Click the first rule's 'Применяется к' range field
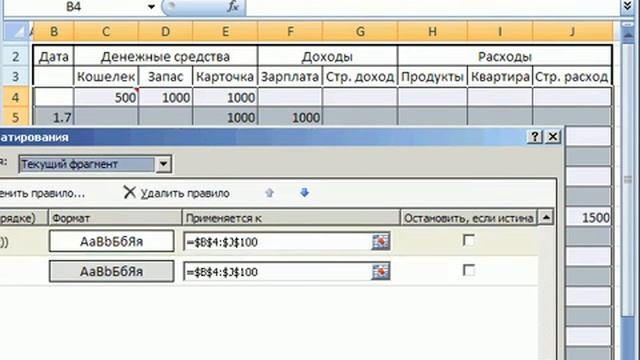Screen dimensions: 640x360 coord(278,242)
